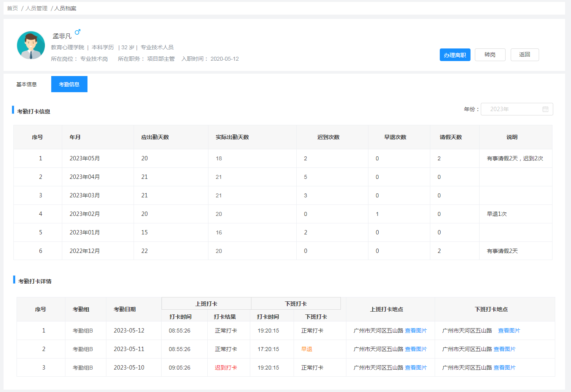View clock-in photo for 2023-05-11
The width and height of the screenshot is (571, 392).
[x=416, y=349]
